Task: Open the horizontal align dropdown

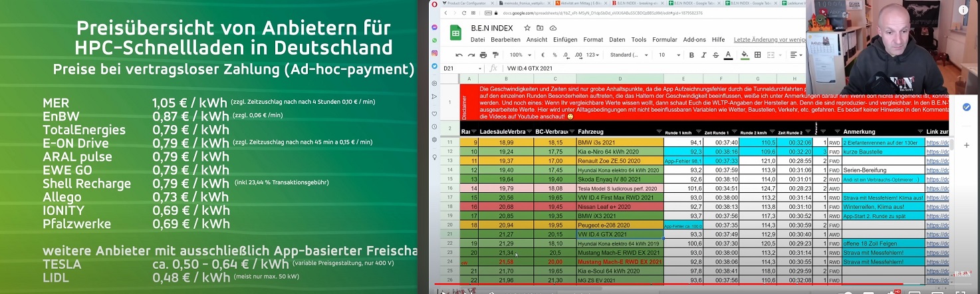Action: click(796, 55)
